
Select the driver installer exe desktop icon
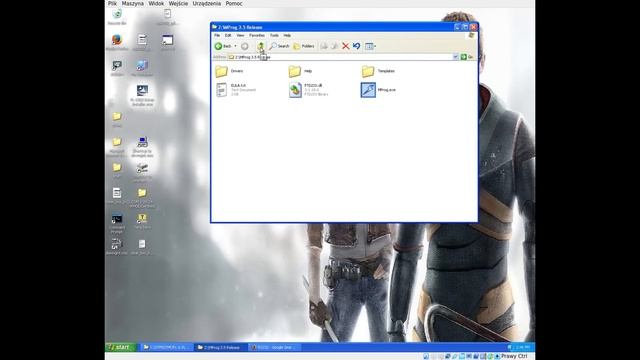pyautogui.click(x=142, y=96)
